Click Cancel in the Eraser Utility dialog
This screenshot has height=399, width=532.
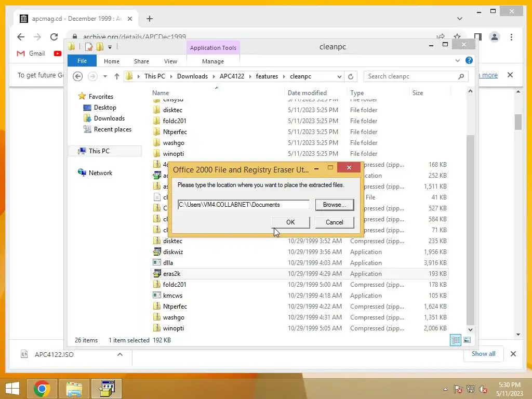coord(334,222)
